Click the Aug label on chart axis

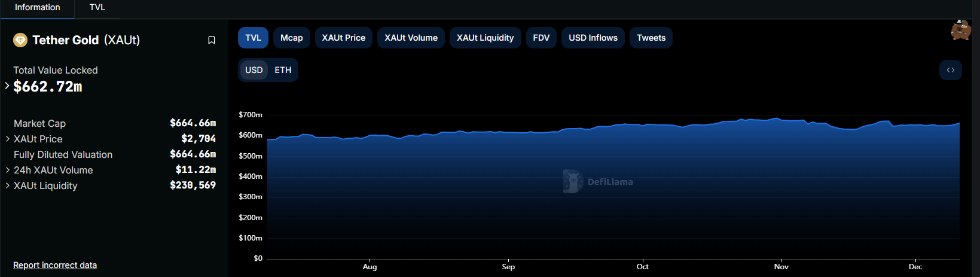(370, 267)
